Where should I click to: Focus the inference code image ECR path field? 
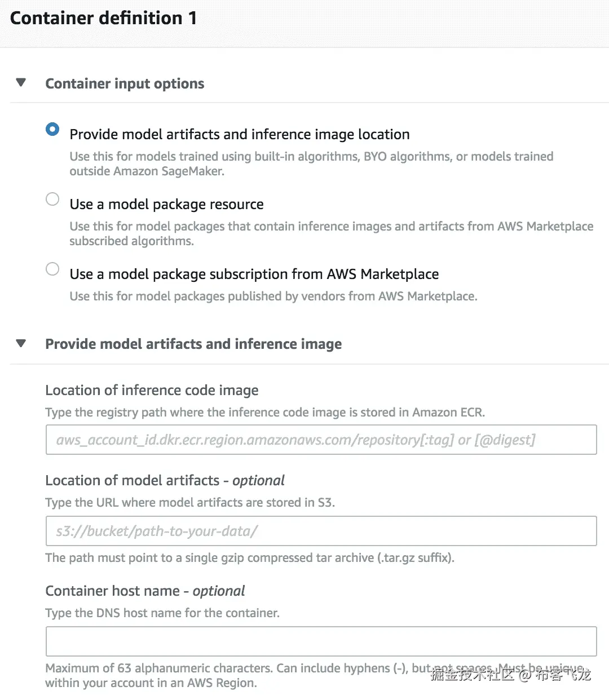point(321,440)
